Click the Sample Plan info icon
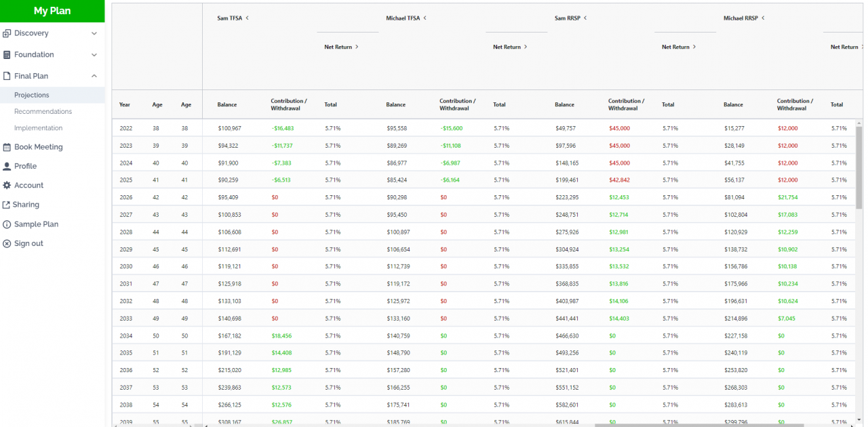Viewport: 868px width, 427px height. (7, 224)
